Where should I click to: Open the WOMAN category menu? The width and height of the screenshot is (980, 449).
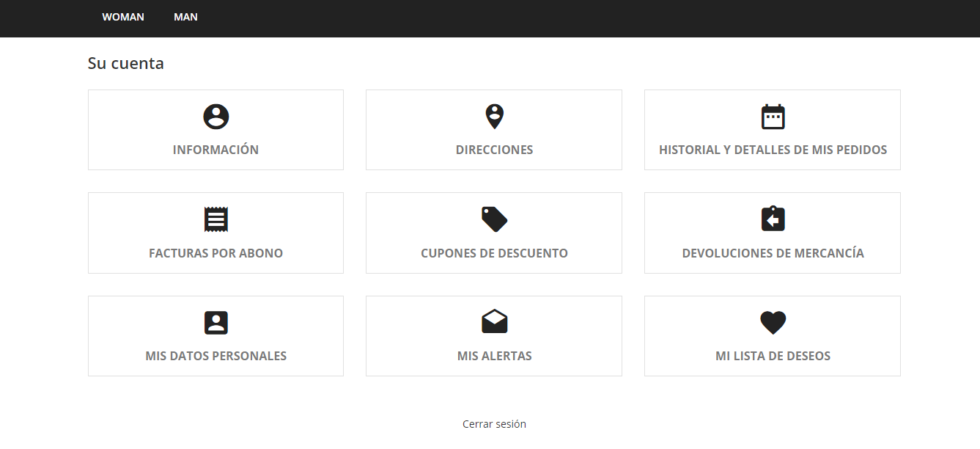pyautogui.click(x=123, y=17)
